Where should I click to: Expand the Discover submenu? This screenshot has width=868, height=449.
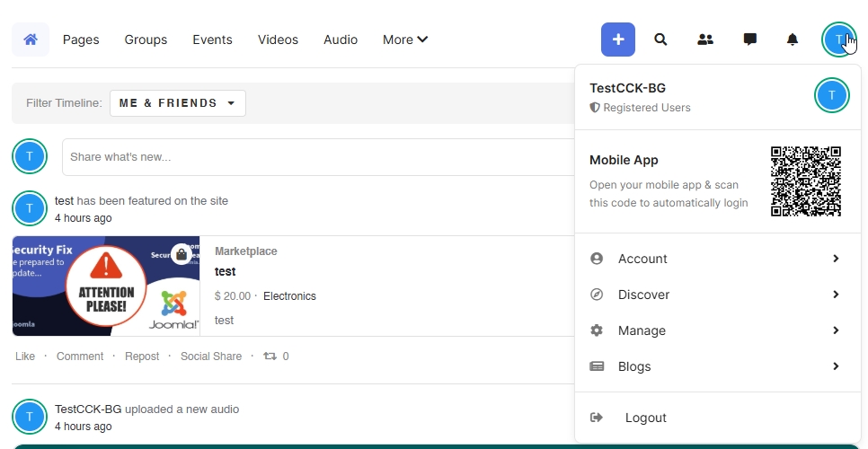tap(716, 295)
